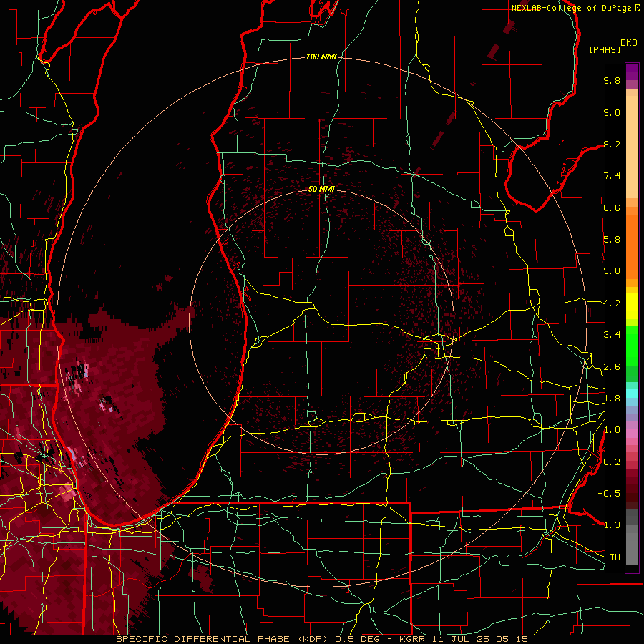Screen dimensions: 644x644
Task: Click the 100 NMI range ring label
Action: click(x=321, y=57)
